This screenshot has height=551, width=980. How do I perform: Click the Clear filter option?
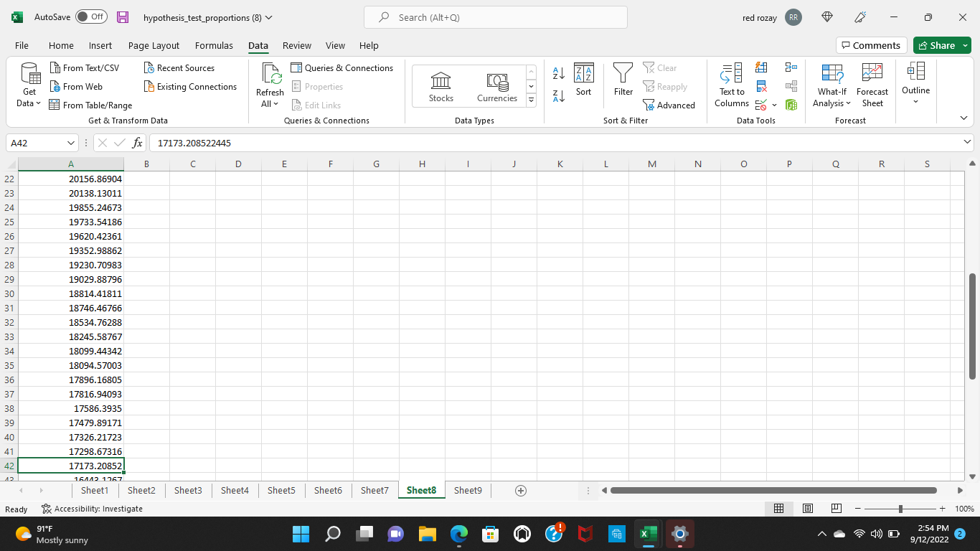pos(660,67)
